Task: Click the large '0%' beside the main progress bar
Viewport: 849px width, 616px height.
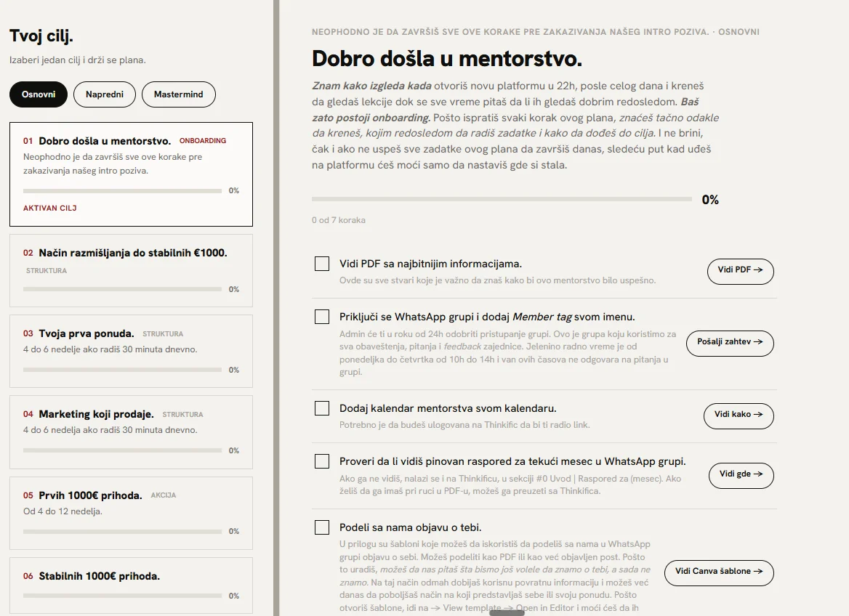Action: point(710,200)
